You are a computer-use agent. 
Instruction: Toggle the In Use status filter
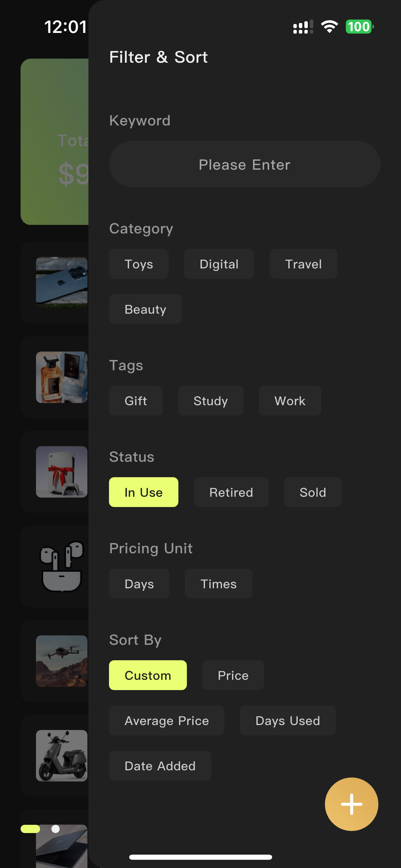point(144,492)
